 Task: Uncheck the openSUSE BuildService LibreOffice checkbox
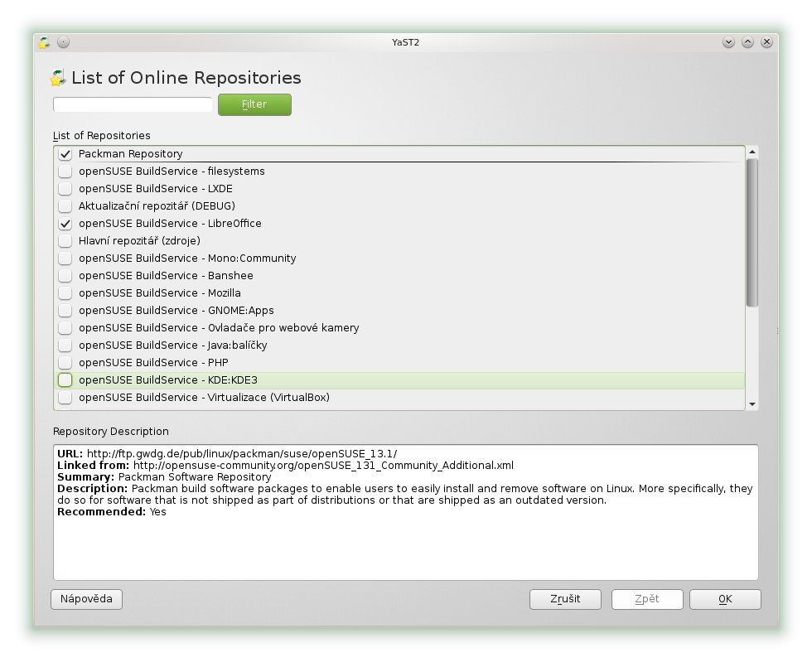(65, 224)
